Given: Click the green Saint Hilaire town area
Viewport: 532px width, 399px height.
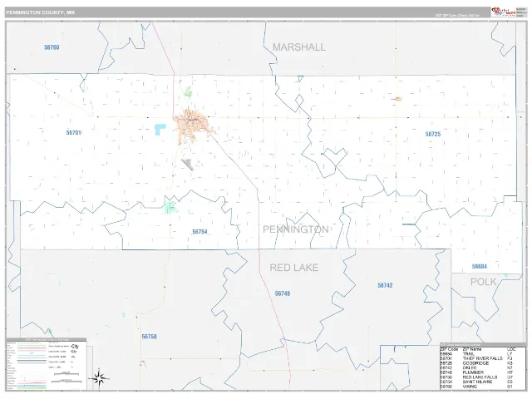Looking at the screenshot, I should point(170,205).
